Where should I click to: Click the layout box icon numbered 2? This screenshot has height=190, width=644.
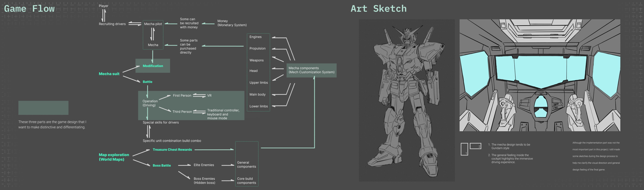(475, 146)
